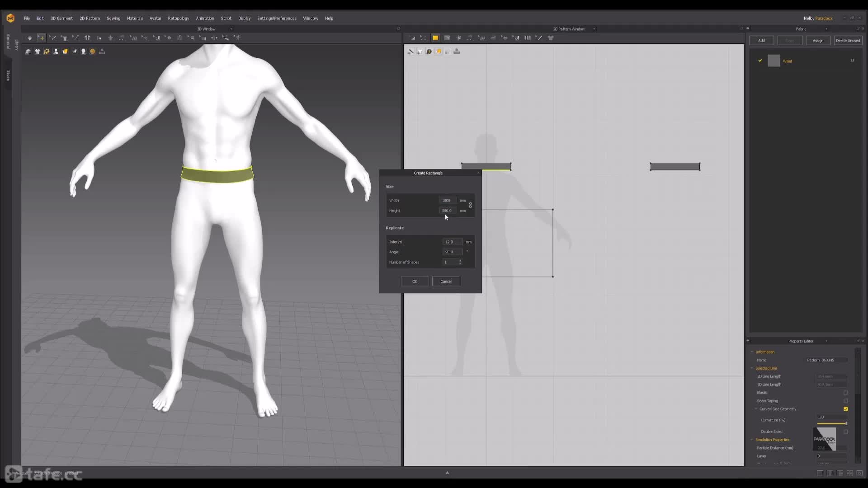Click the Interval input field
The width and height of the screenshot is (868, 488).
pyautogui.click(x=452, y=242)
